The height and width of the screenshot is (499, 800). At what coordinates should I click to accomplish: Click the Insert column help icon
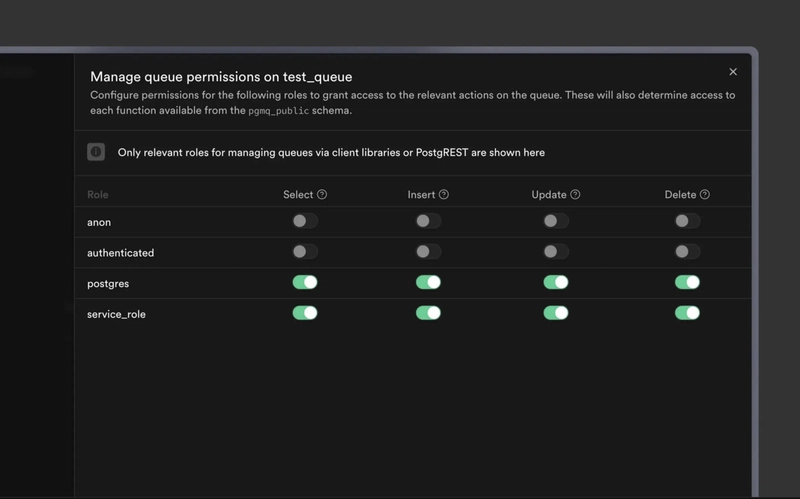(444, 195)
